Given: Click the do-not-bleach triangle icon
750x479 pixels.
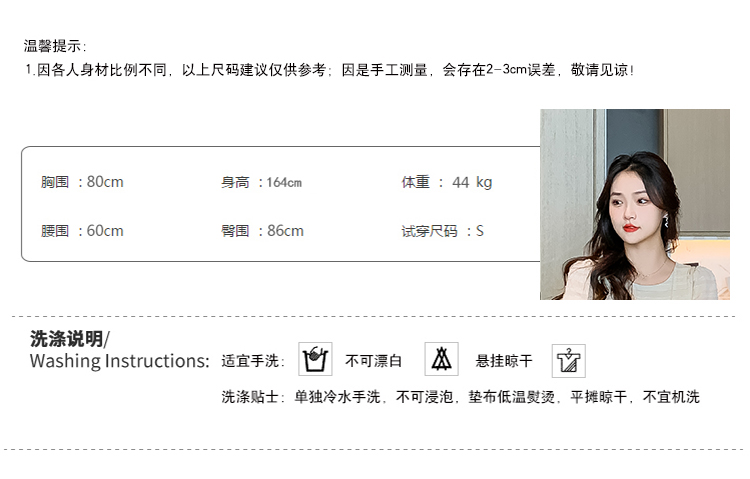Looking at the screenshot, I should point(441,359).
